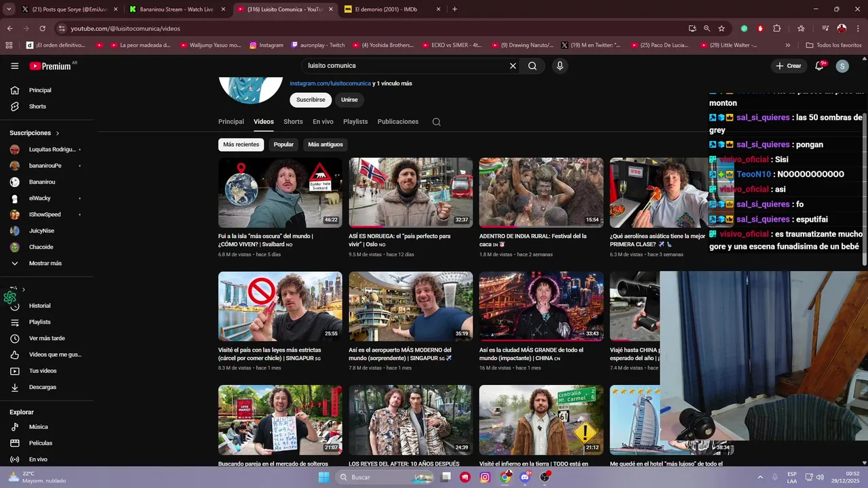Switch to the El demonio IMDb browser tab
Image resolution: width=868 pixels, height=488 pixels.
393,9
